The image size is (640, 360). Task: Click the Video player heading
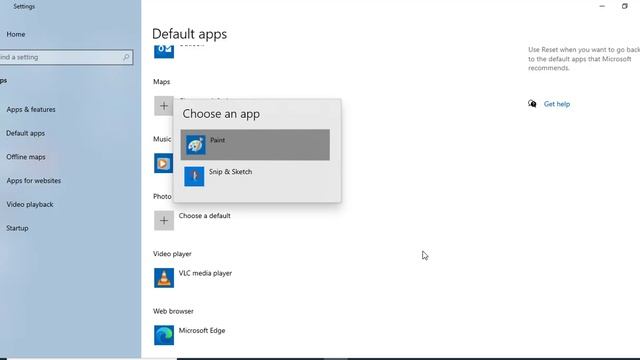[172, 254]
